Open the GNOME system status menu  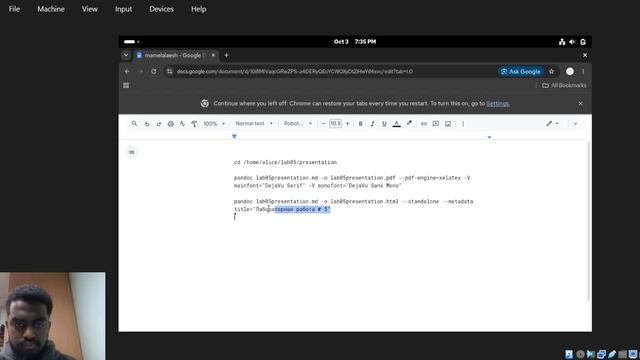coord(572,42)
